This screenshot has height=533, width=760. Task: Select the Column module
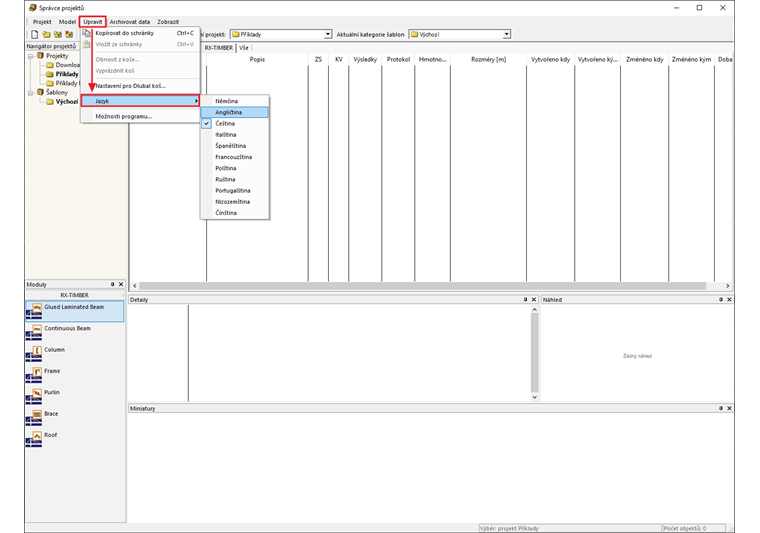[75, 354]
